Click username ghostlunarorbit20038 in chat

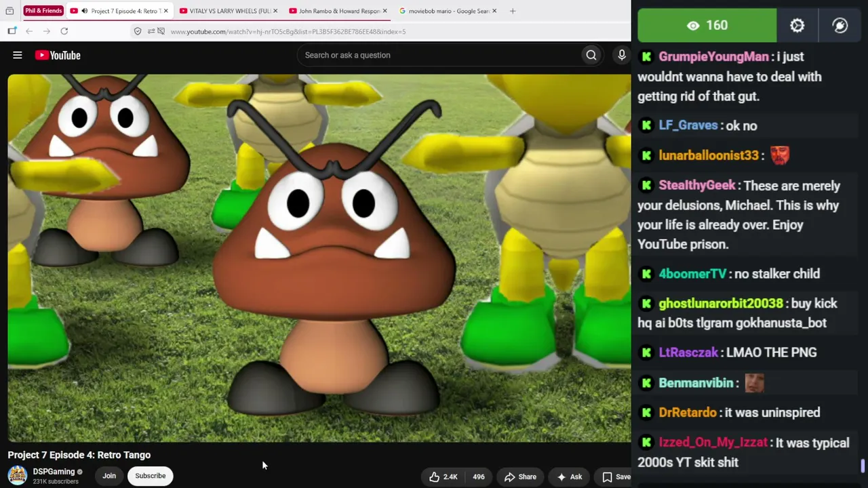tap(720, 304)
